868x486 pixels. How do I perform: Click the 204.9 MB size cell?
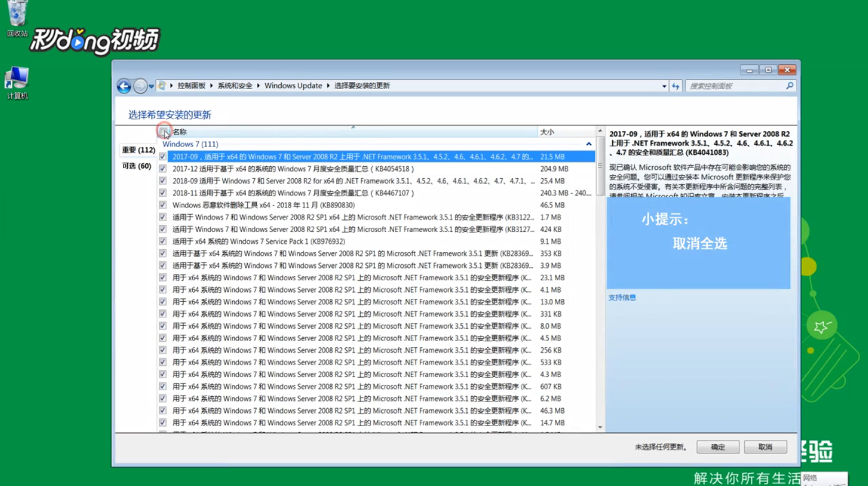(554, 169)
